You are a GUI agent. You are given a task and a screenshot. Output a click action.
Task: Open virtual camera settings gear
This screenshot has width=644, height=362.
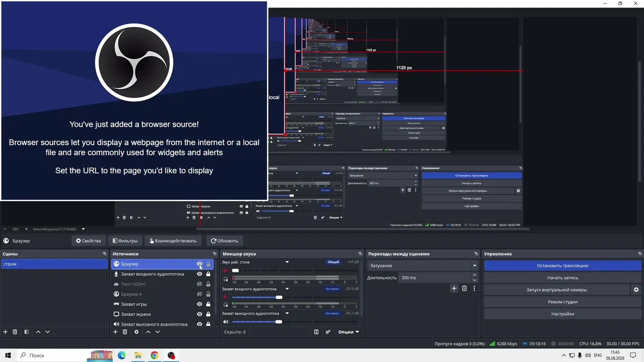pos(636,290)
